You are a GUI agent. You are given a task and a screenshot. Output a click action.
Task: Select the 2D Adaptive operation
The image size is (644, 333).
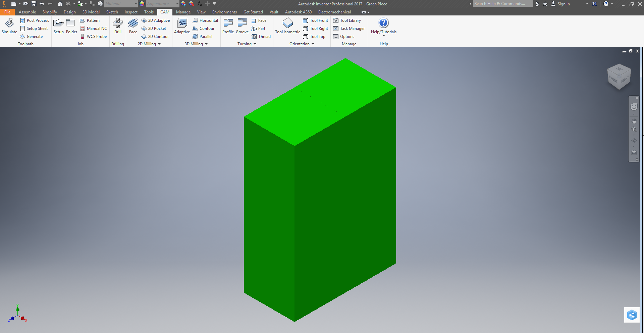(x=156, y=20)
